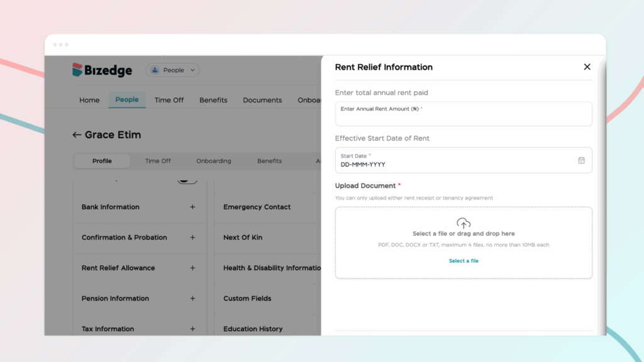
Task: Open the Benefits navigation item
Action: tap(213, 100)
